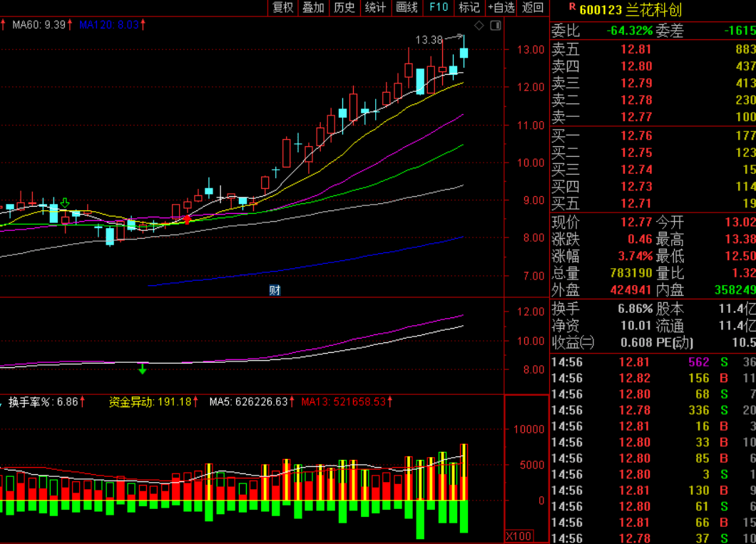Activate the 画线 drawing tool
This screenshot has height=544, width=756.
(x=407, y=8)
